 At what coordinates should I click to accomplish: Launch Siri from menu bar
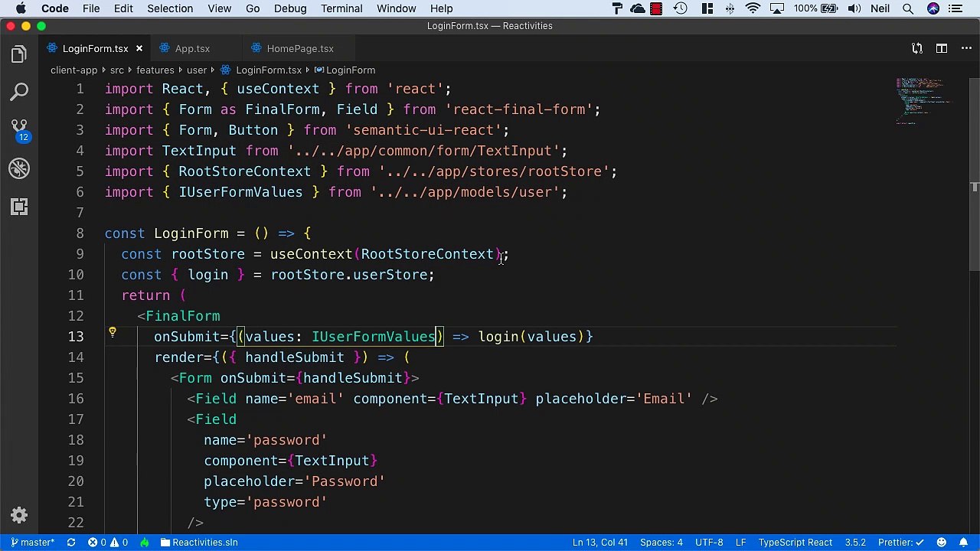point(933,8)
